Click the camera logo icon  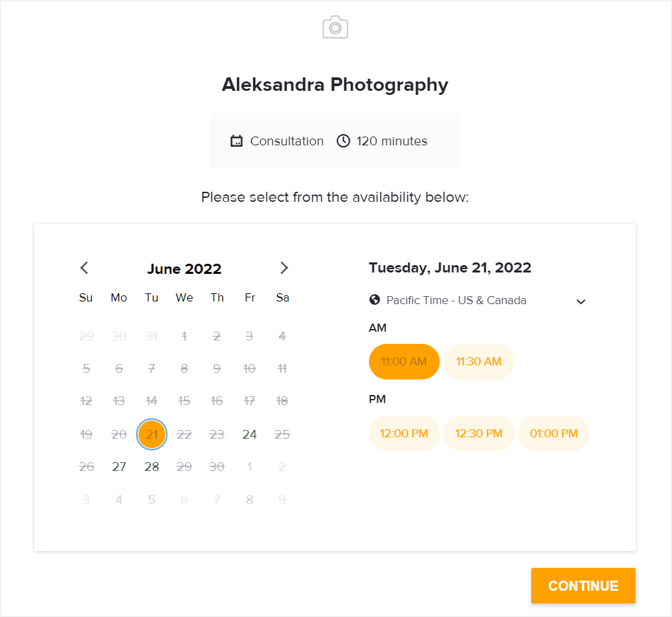pos(335,28)
